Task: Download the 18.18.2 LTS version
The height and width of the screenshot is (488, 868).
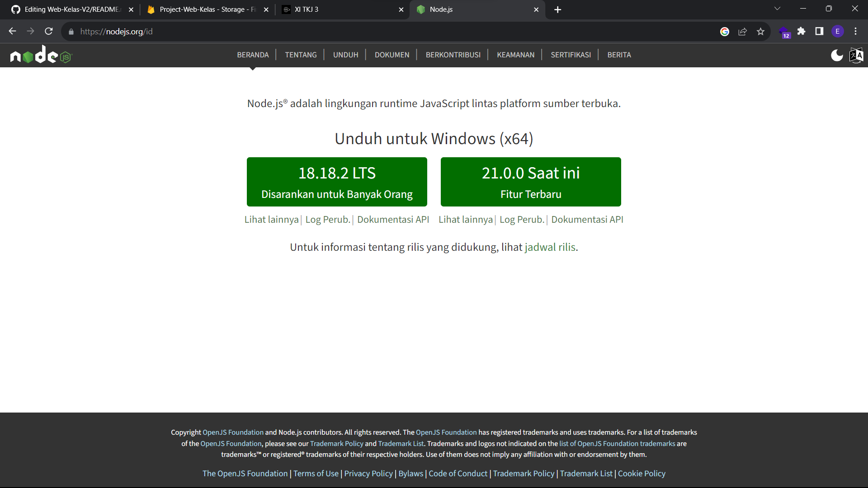Action: [x=337, y=182]
